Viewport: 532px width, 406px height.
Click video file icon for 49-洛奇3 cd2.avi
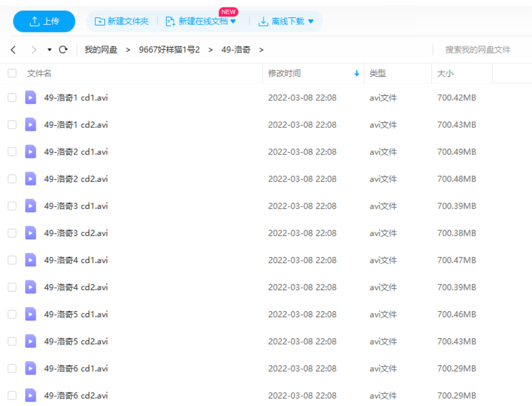pyautogui.click(x=31, y=233)
